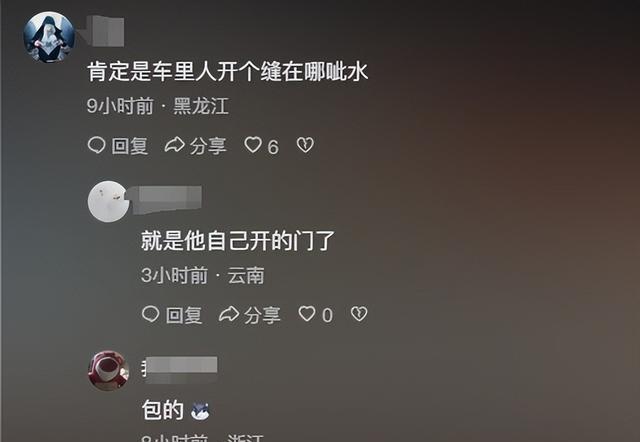The image size is (640, 442).
Task: Click the blurred username above 包的
Action: tap(180, 370)
